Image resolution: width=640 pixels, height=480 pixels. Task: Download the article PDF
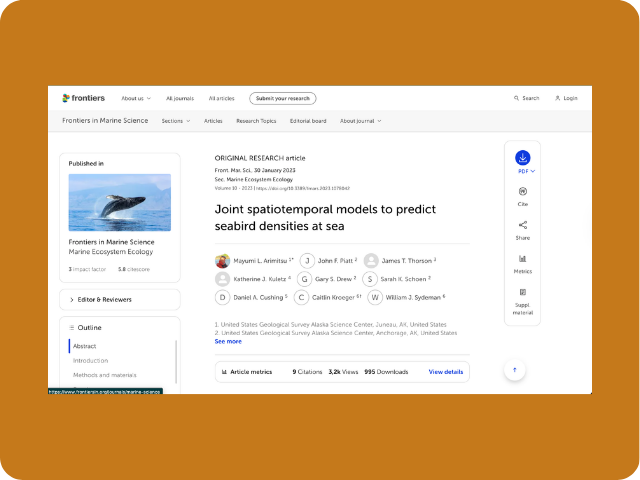click(522, 158)
